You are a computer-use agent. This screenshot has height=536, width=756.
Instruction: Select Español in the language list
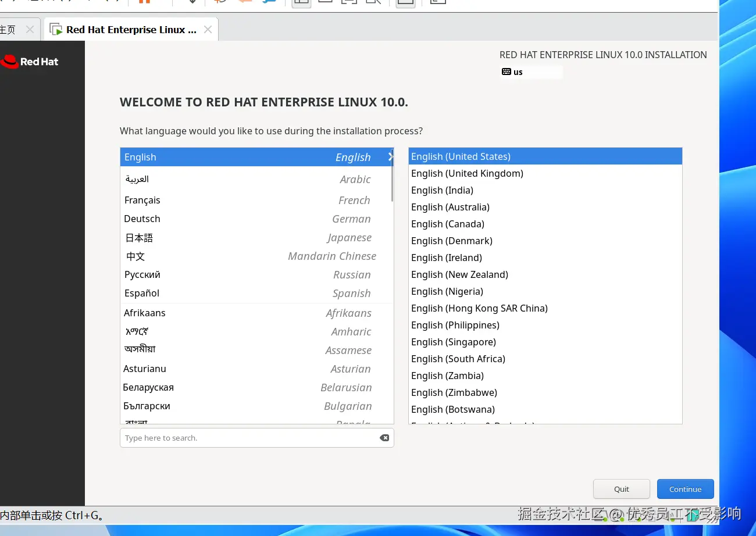[x=142, y=293]
